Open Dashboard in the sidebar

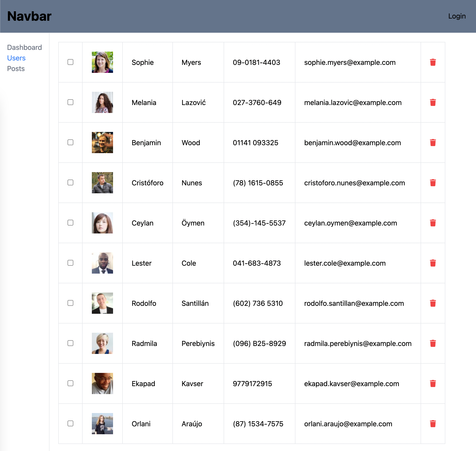click(24, 47)
